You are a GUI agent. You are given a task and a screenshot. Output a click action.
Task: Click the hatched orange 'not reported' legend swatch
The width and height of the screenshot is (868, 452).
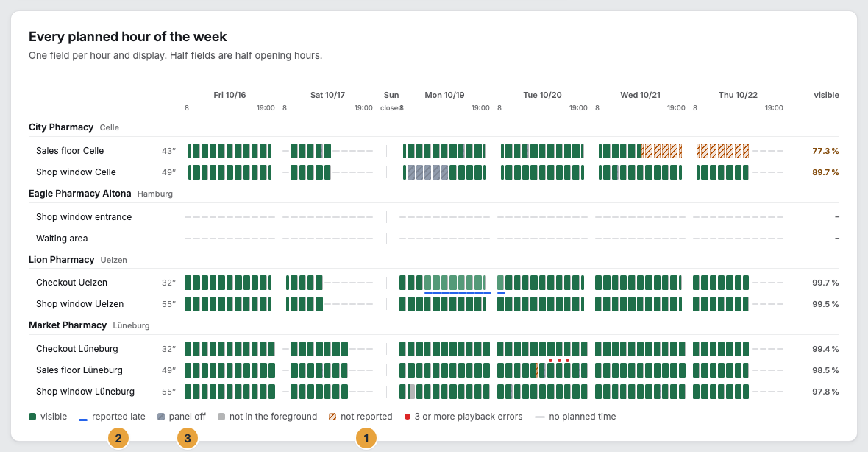tap(332, 417)
